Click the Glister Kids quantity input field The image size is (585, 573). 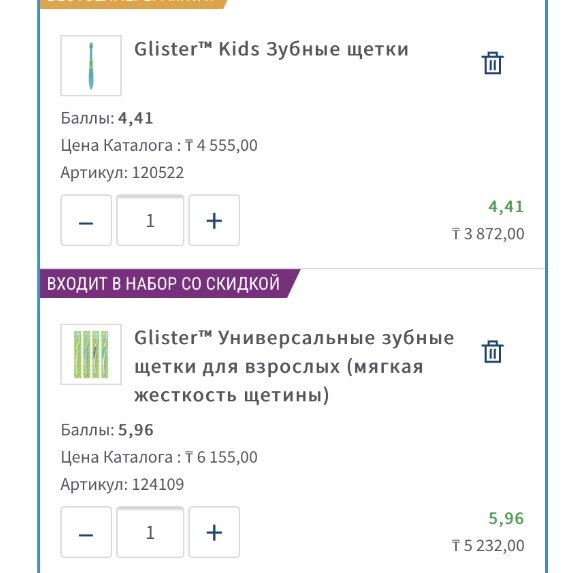[x=150, y=220]
